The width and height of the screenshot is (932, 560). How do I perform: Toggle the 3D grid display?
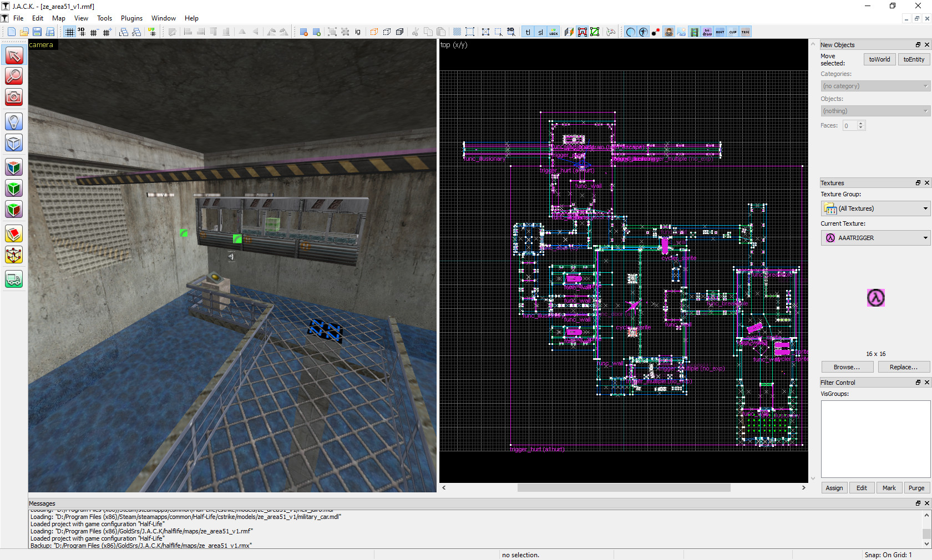click(x=82, y=32)
